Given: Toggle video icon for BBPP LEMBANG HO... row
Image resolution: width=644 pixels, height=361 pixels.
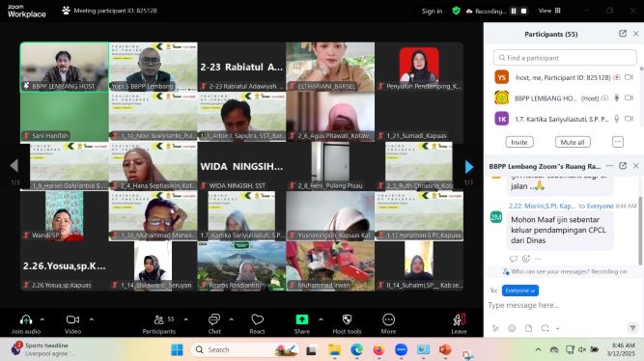Looking at the screenshot, I should 629,97.
